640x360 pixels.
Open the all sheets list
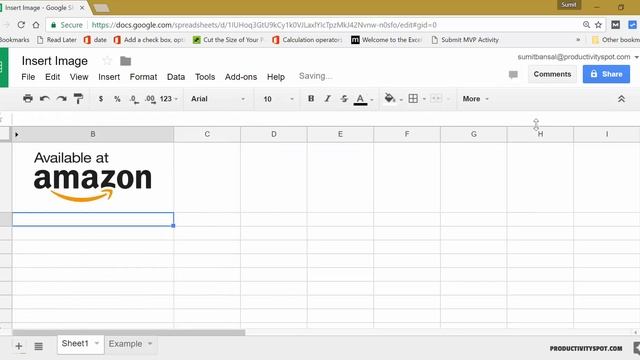38,346
